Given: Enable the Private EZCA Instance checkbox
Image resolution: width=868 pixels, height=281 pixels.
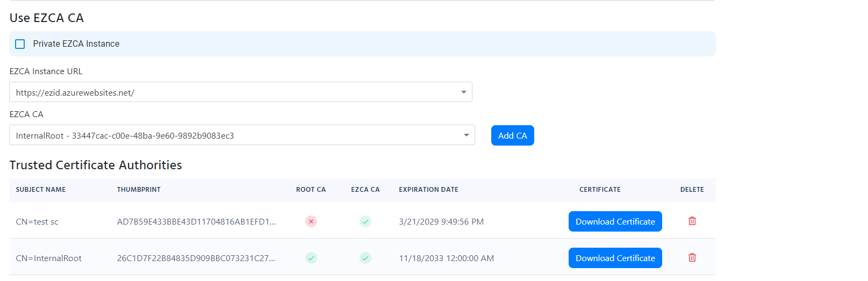Looking at the screenshot, I should pos(20,44).
